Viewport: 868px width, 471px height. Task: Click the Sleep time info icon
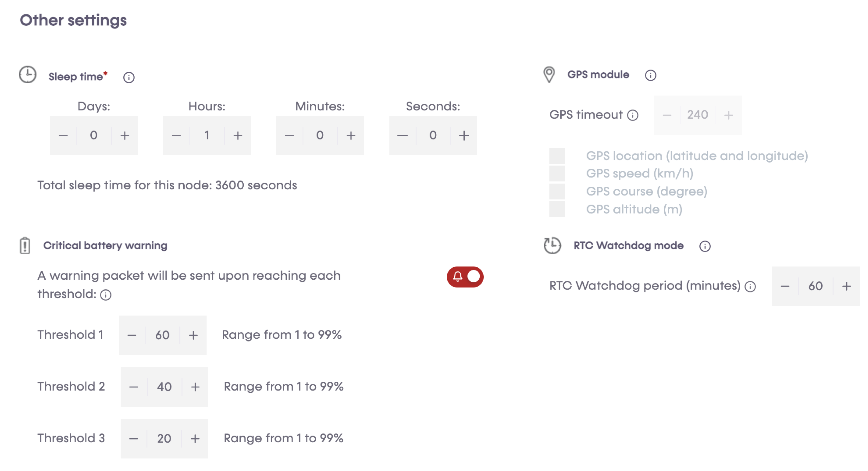[129, 78]
